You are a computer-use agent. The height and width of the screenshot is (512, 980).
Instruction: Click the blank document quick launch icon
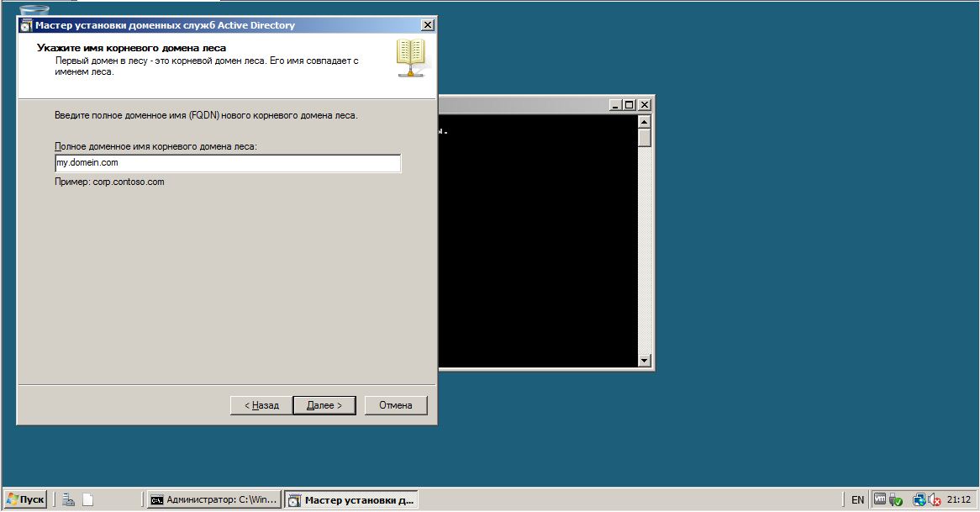pos(88,499)
